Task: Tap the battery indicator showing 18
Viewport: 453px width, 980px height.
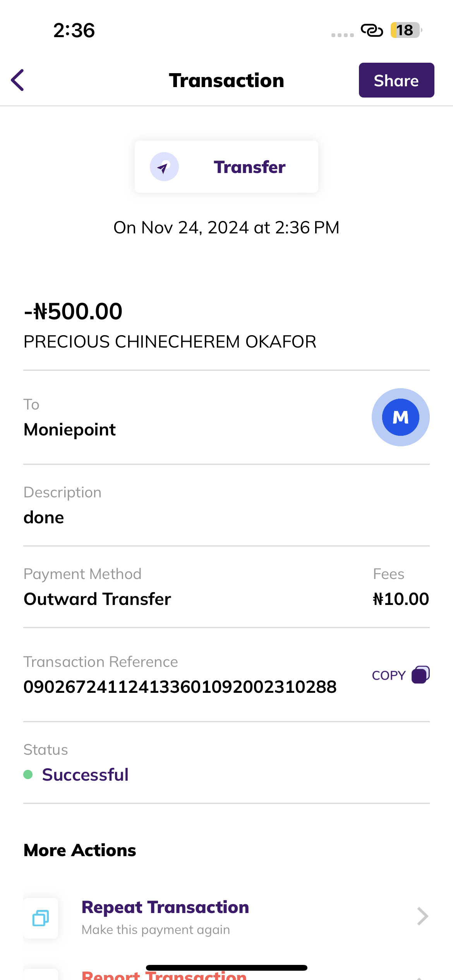Action: 405,30
